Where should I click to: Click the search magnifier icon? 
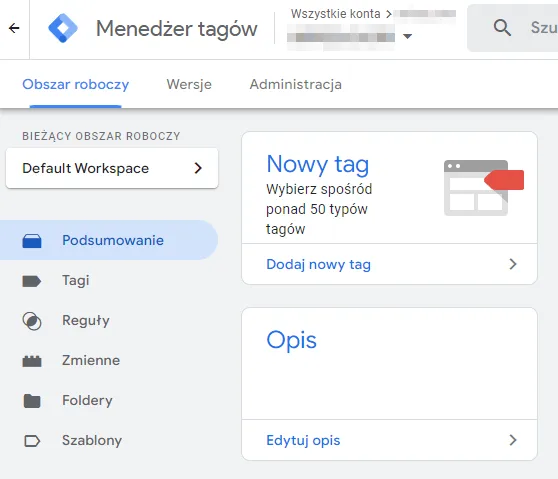pos(502,27)
